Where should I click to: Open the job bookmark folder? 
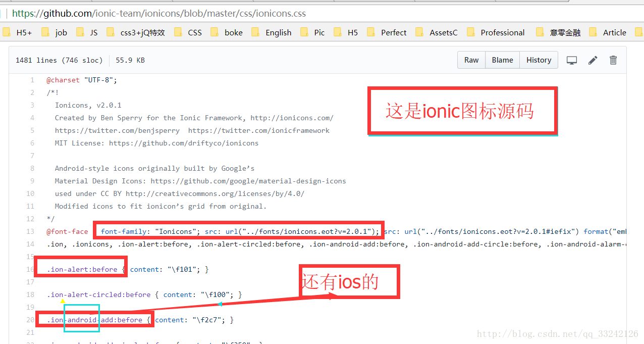point(54,32)
